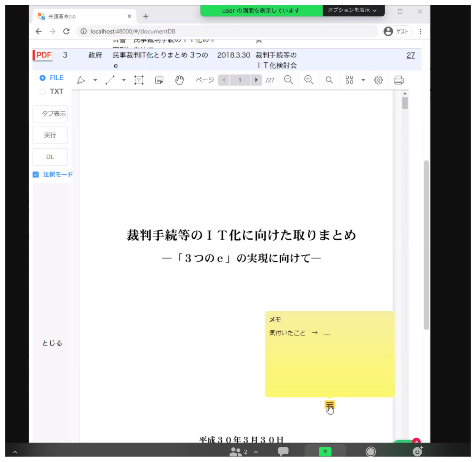Choose the text box annotation tool
This screenshot has width=476, height=462.
[139, 80]
